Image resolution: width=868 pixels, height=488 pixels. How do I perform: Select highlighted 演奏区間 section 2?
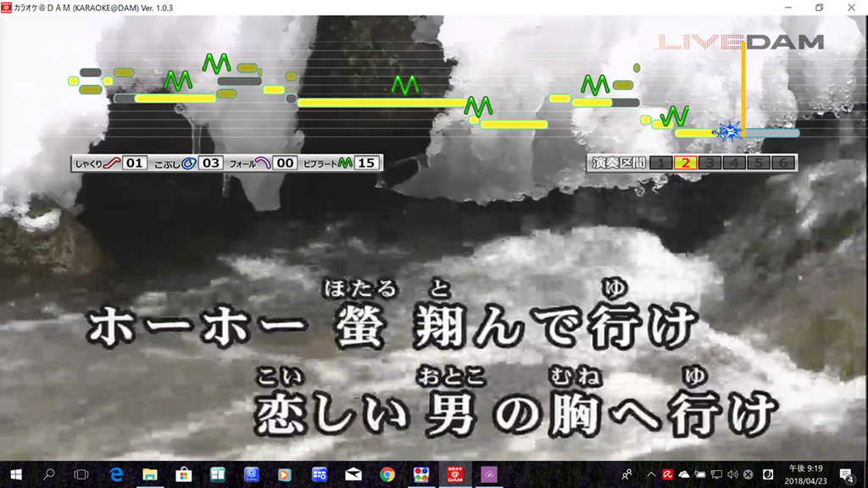pos(685,163)
